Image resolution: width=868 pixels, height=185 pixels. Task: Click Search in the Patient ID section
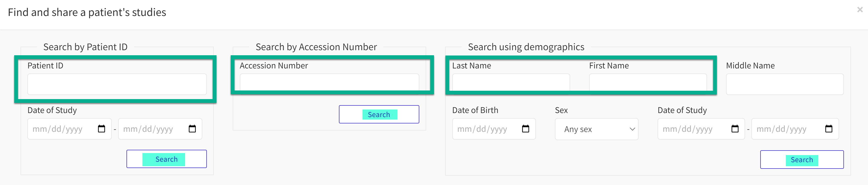(166, 159)
